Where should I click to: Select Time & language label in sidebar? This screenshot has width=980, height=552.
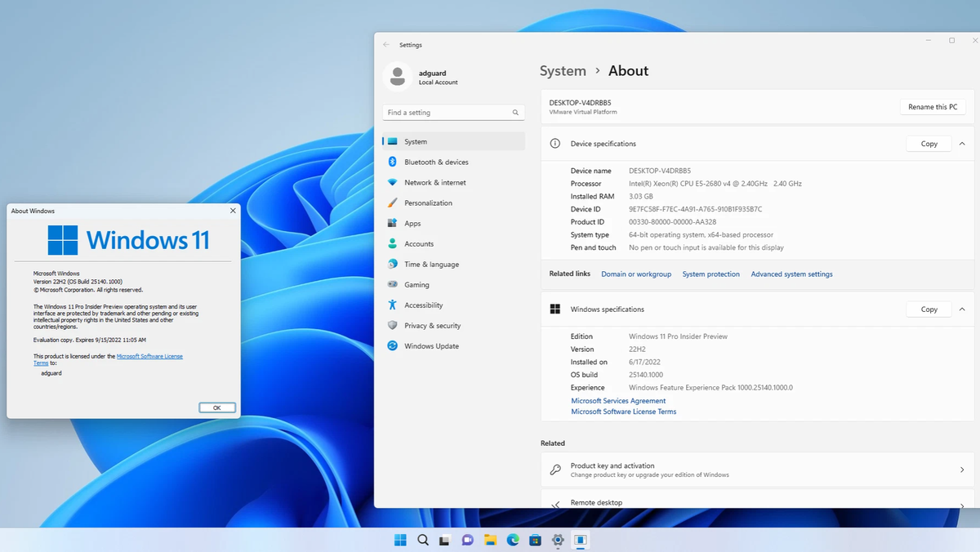coord(431,265)
